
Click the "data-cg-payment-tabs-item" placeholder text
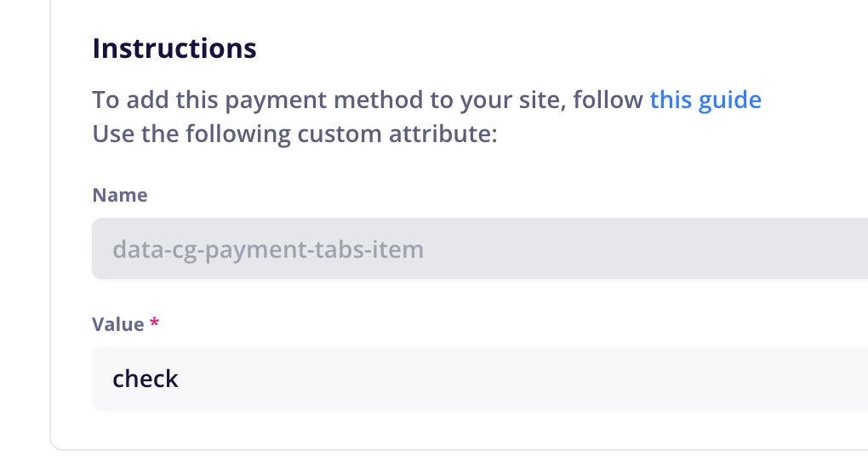(268, 250)
